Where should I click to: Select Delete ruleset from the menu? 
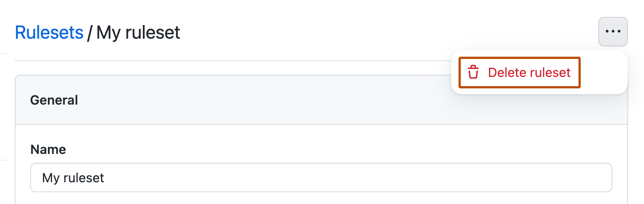point(529,73)
